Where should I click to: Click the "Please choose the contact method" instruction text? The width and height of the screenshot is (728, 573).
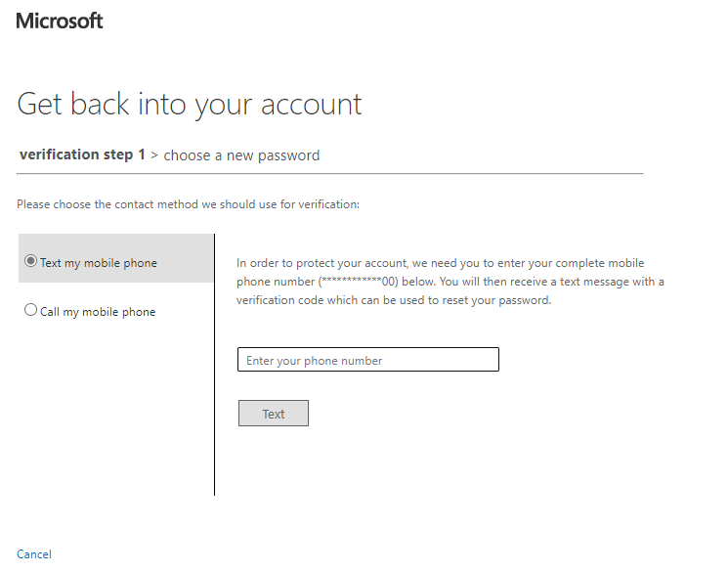(x=188, y=204)
